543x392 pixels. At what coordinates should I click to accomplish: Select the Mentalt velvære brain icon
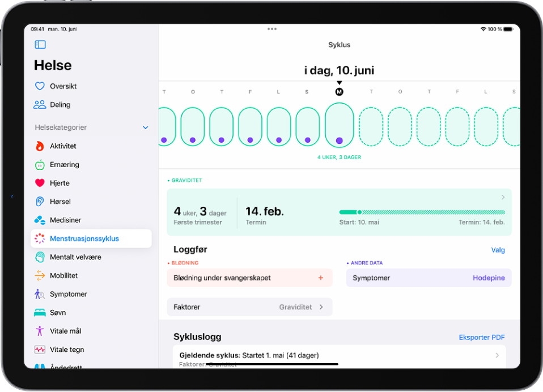tap(40, 257)
